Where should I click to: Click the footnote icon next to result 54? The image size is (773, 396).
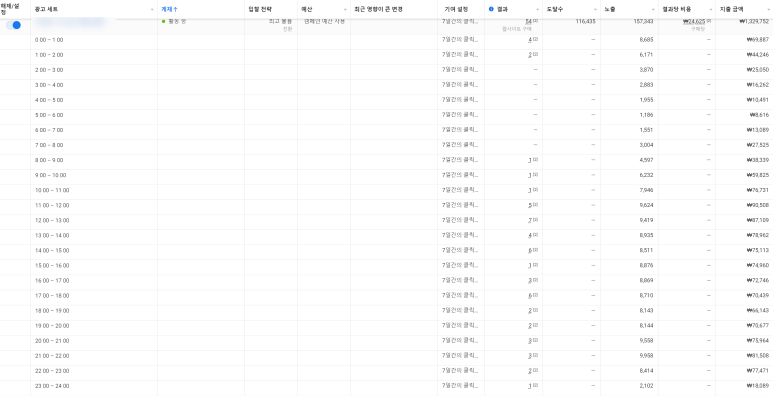click(535, 21)
